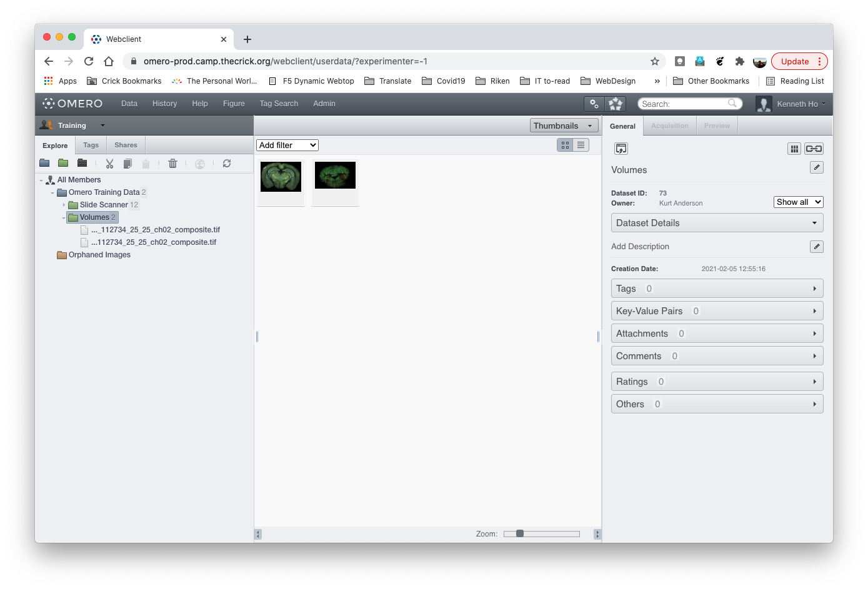The width and height of the screenshot is (868, 589).
Task: Create a new project with the blue folder icon
Action: (44, 163)
